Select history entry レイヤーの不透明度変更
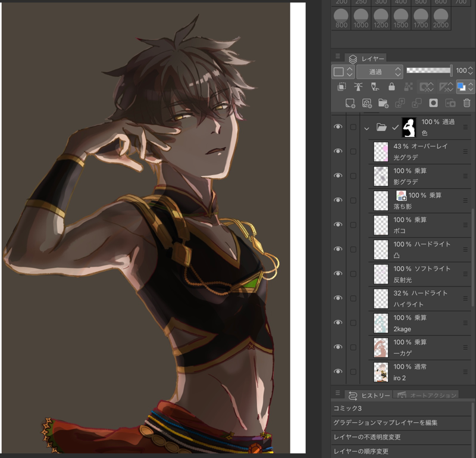This screenshot has height=458, width=476. [402, 437]
